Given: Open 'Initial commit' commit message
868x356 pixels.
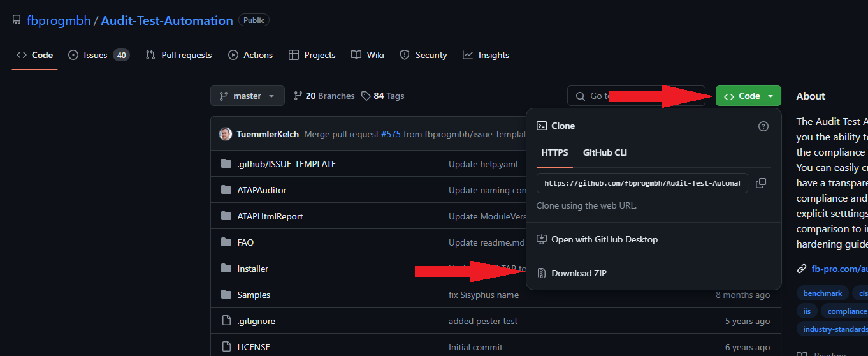Looking at the screenshot, I should (x=475, y=347).
